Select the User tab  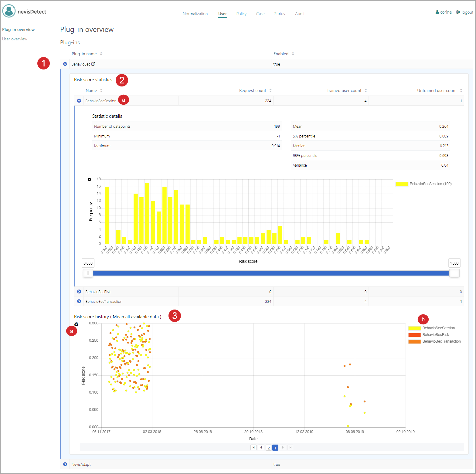tap(223, 14)
